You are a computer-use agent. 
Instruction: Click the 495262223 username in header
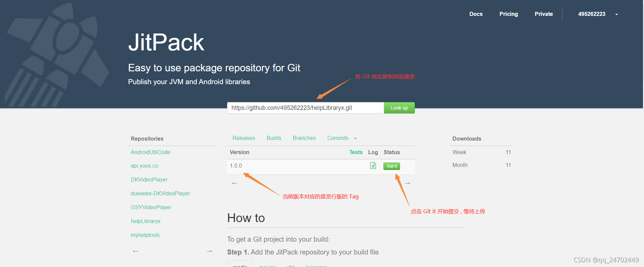coord(592,14)
